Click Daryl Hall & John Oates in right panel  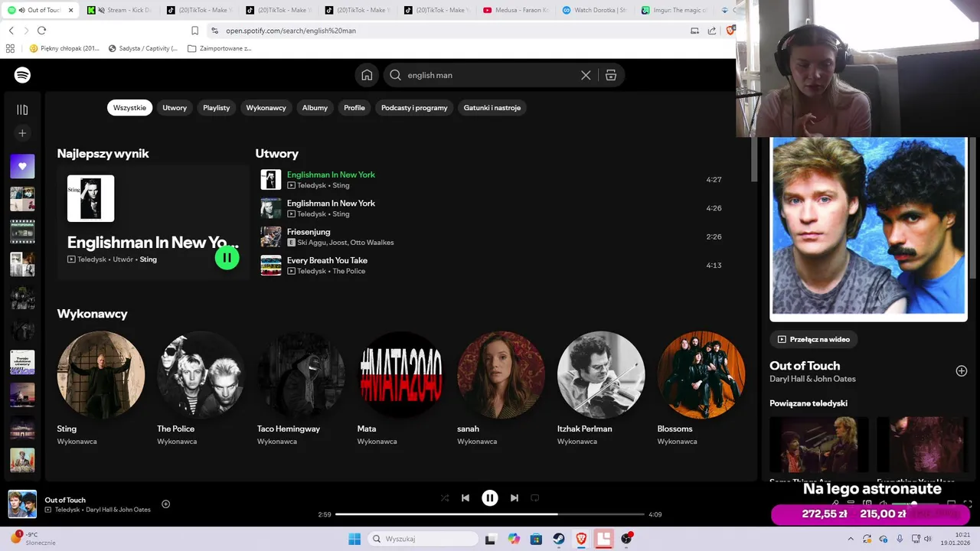point(812,379)
